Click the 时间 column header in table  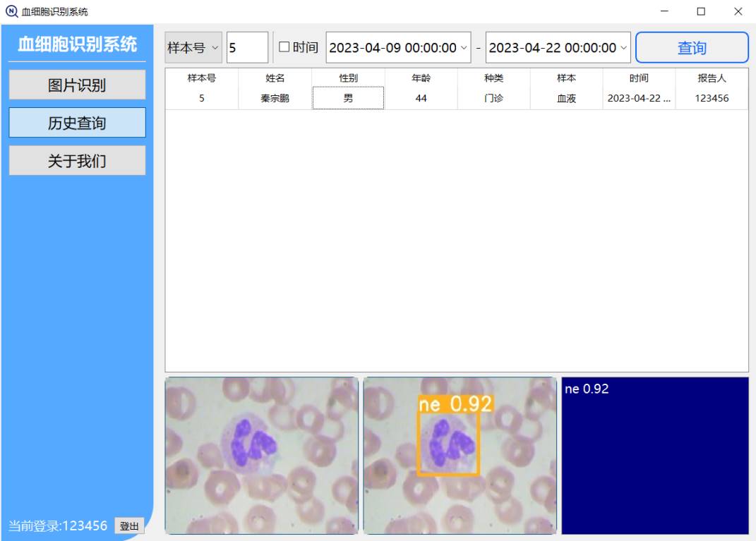click(x=639, y=78)
